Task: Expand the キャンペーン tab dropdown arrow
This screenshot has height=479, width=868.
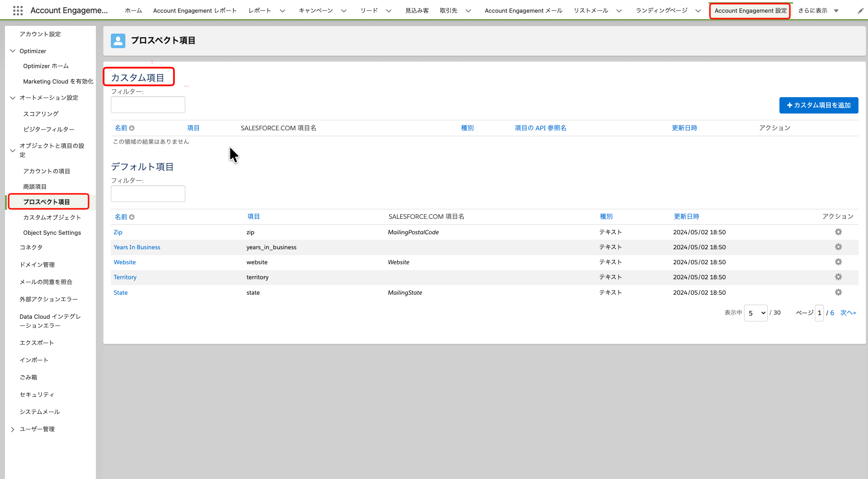Action: click(344, 11)
